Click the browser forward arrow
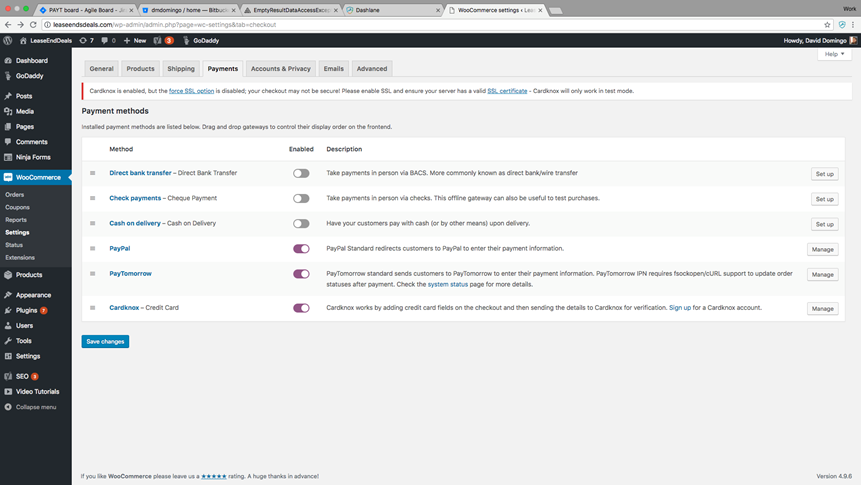 point(20,25)
